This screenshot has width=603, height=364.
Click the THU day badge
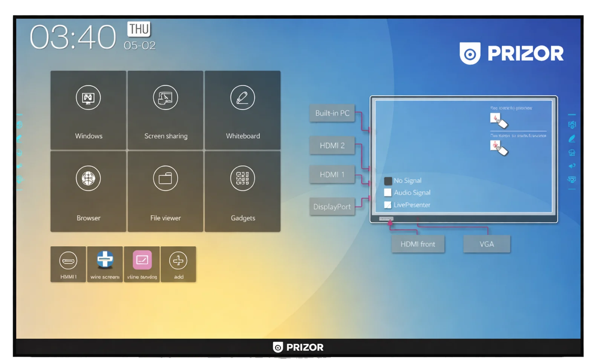139,29
